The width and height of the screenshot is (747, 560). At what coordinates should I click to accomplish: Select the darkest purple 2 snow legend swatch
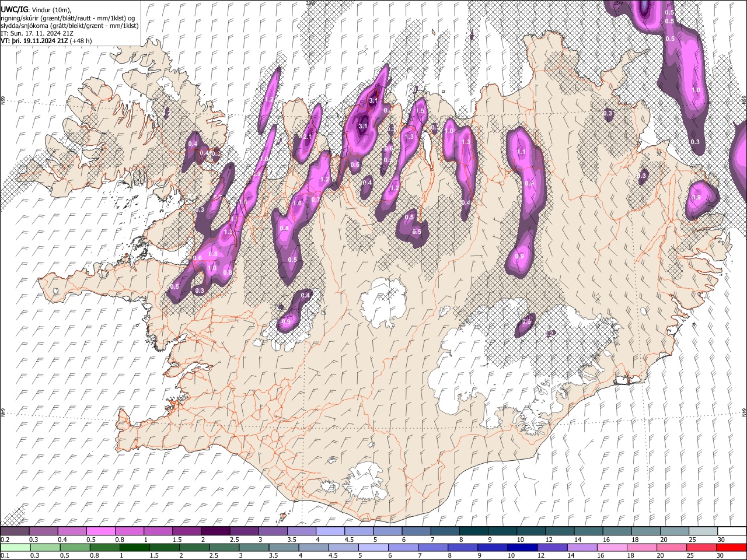[x=215, y=531]
